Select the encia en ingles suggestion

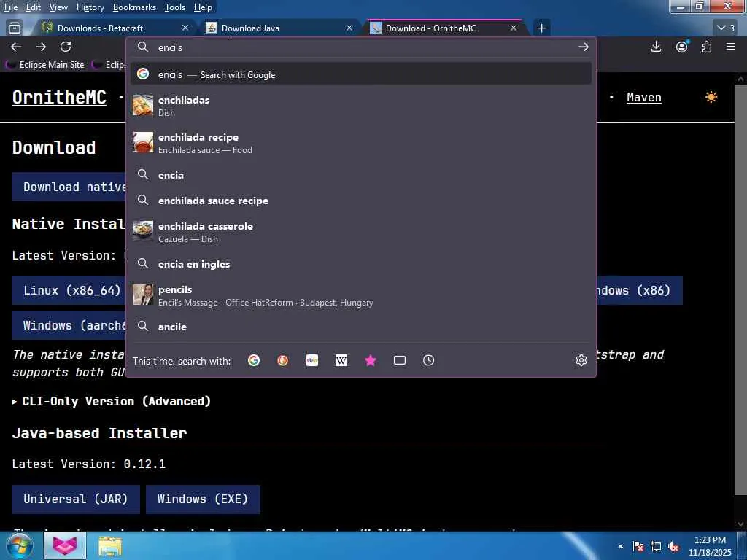click(361, 264)
